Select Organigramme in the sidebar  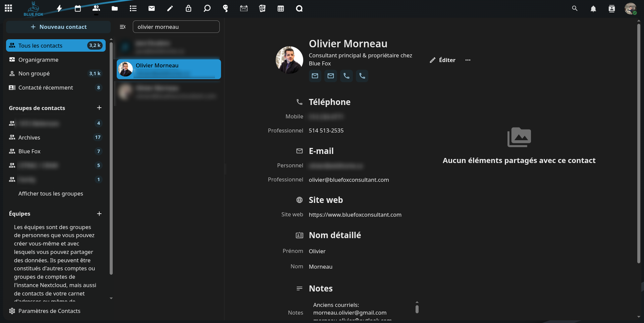(x=39, y=60)
